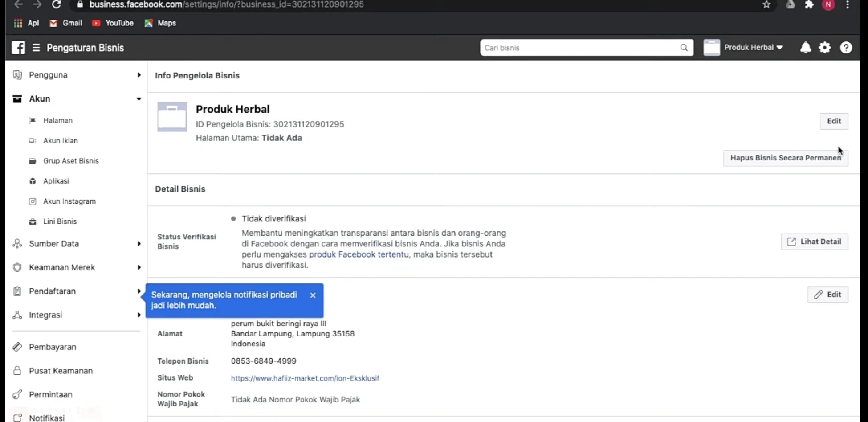Open the hamburger menu next to Pengaturan Bisnis
The image size is (868, 422).
[36, 48]
